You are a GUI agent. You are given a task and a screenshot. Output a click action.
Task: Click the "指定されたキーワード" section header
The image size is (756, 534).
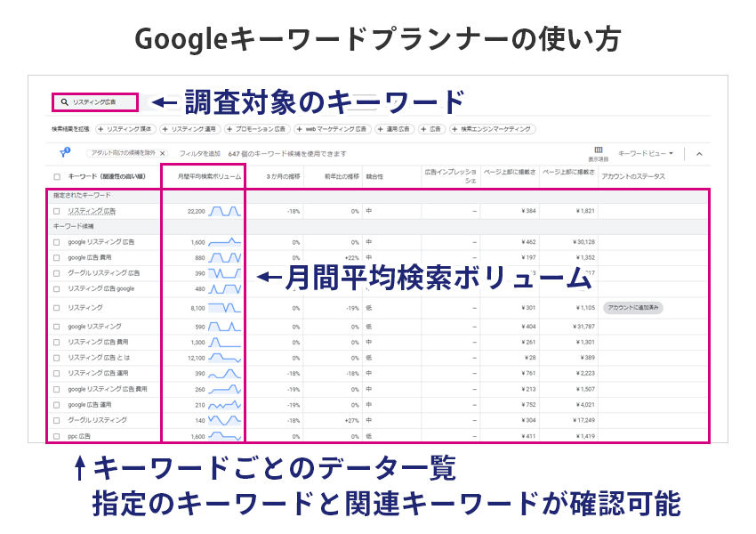[82, 196]
